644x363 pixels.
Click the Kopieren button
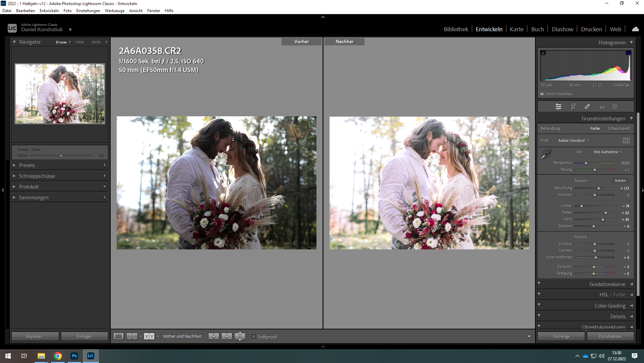[35, 336]
